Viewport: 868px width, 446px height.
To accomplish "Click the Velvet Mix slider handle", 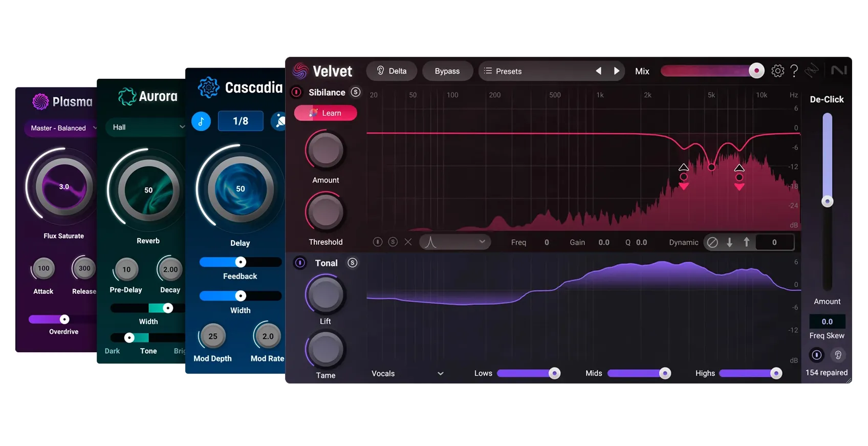I will 756,71.
